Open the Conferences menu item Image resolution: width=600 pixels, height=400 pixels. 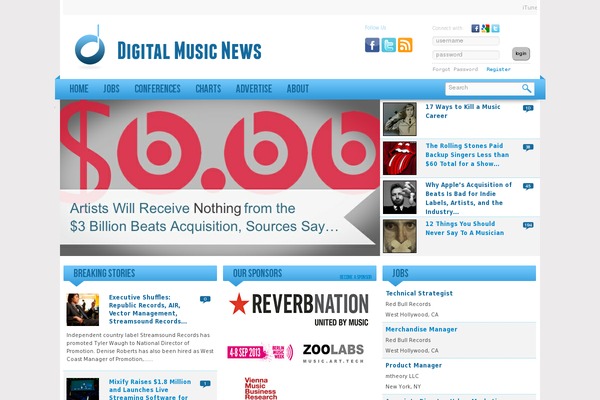(157, 89)
